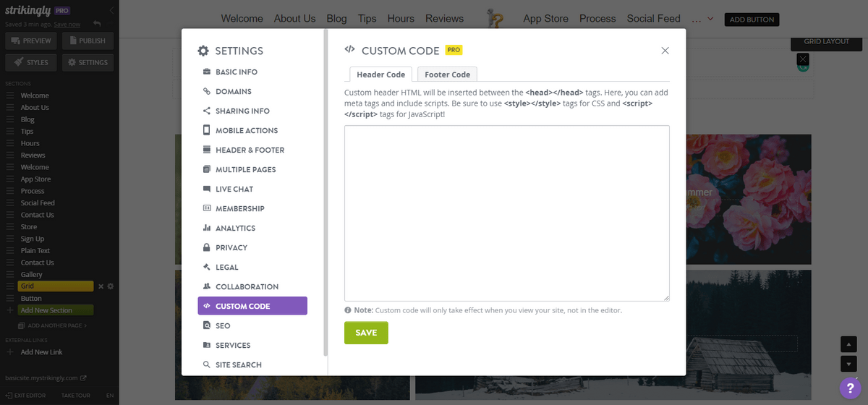Click the Site Search magnifier icon

coord(207,365)
